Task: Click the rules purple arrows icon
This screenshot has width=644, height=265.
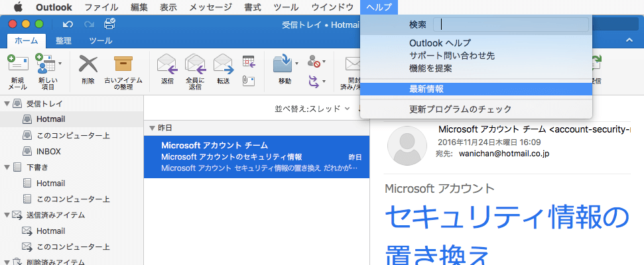Action: coord(313,81)
